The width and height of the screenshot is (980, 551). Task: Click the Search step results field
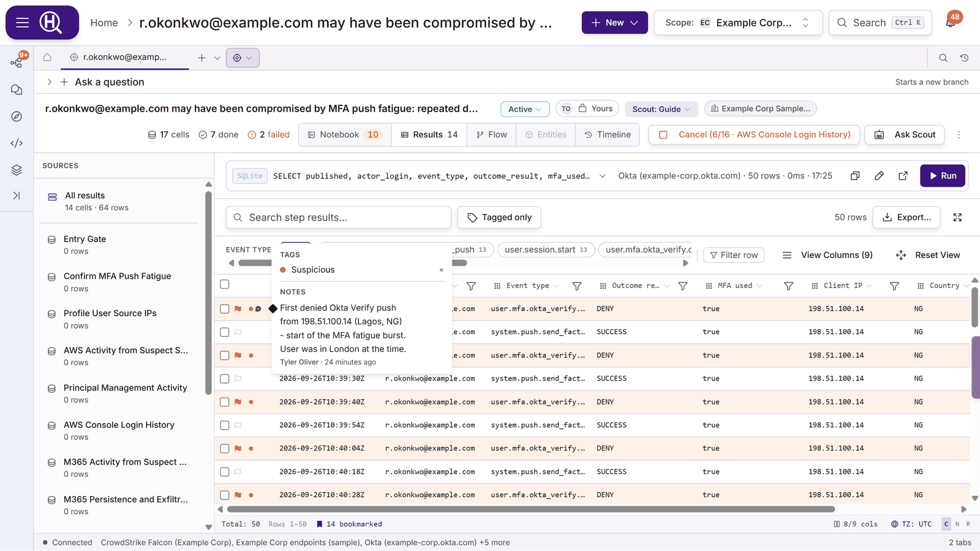[x=339, y=218]
